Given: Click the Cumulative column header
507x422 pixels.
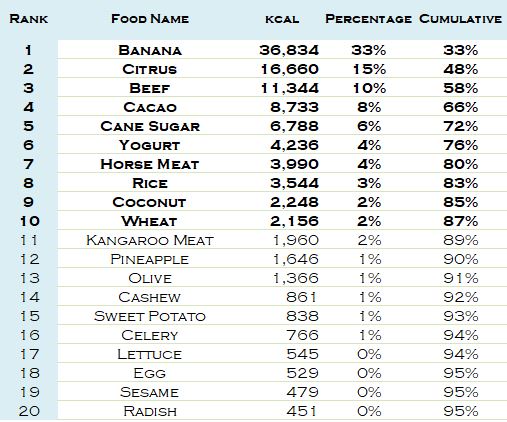Looking at the screenshot, I should (461, 19).
